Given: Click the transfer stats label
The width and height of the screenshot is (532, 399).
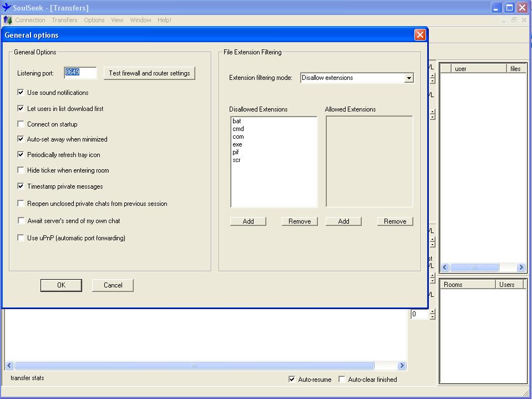Looking at the screenshot, I should tap(27, 378).
